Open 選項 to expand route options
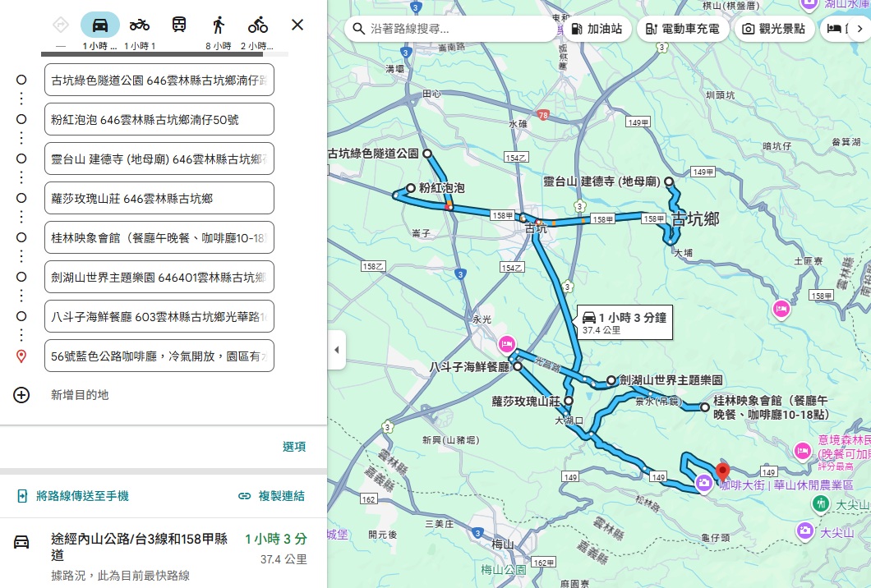Screen dimensions: 871x588 [295, 446]
